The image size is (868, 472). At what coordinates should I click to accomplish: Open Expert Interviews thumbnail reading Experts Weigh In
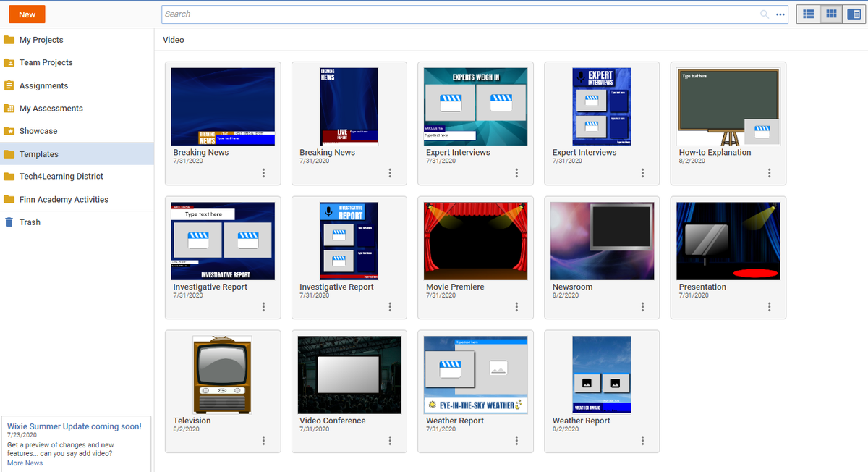(x=475, y=107)
